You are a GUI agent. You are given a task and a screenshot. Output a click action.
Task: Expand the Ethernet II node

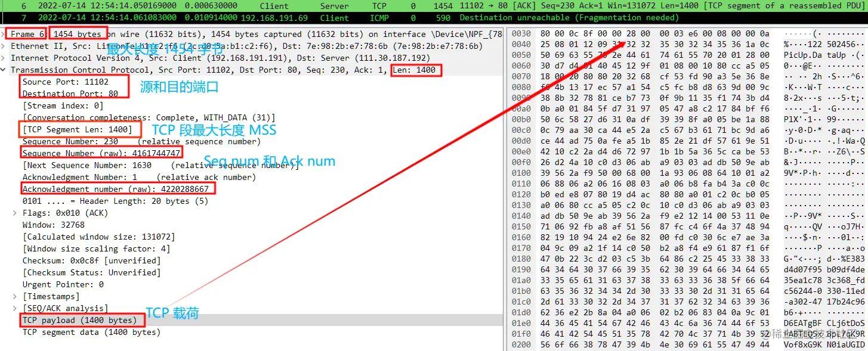tap(4, 46)
